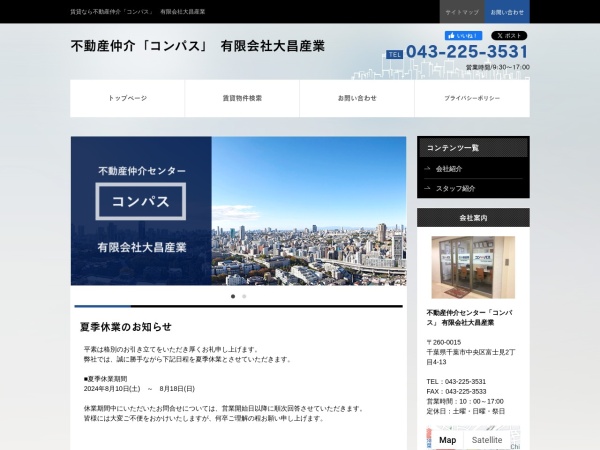Select the first slider pagination dot
The width and height of the screenshot is (600, 450).
point(233,296)
